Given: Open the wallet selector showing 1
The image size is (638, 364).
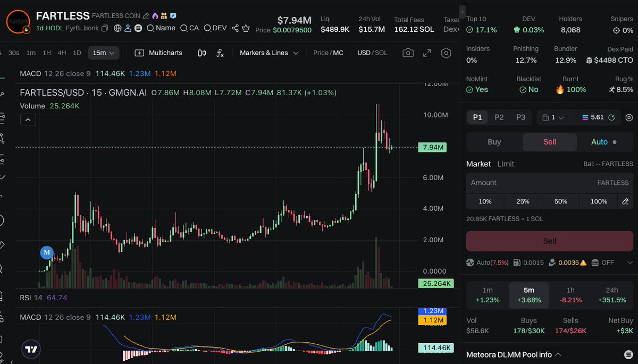Looking at the screenshot, I should 553,117.
